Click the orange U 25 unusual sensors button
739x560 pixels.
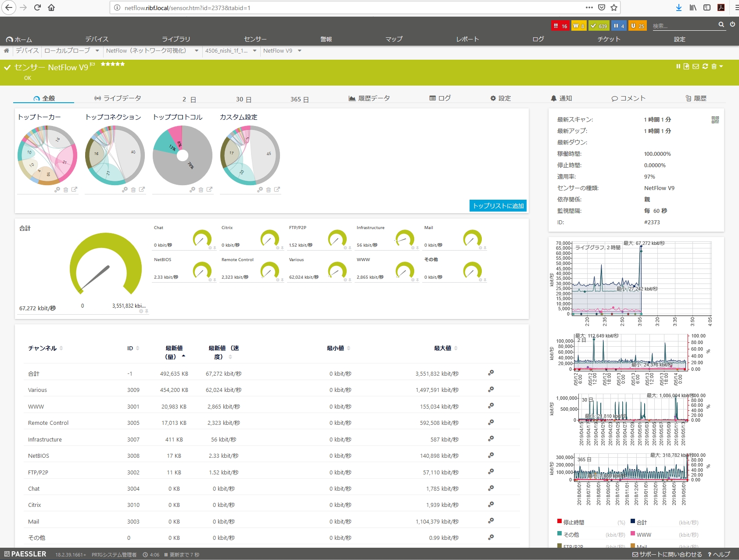coord(638,26)
